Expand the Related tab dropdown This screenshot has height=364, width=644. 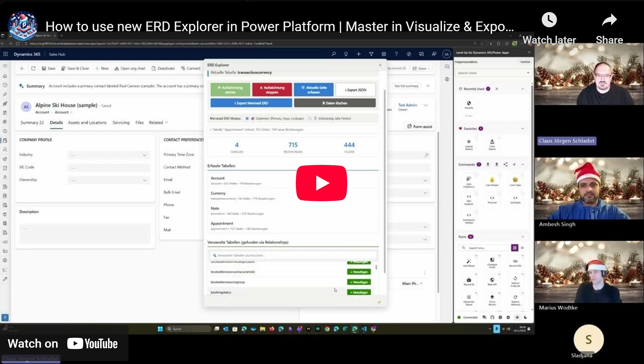point(166,123)
